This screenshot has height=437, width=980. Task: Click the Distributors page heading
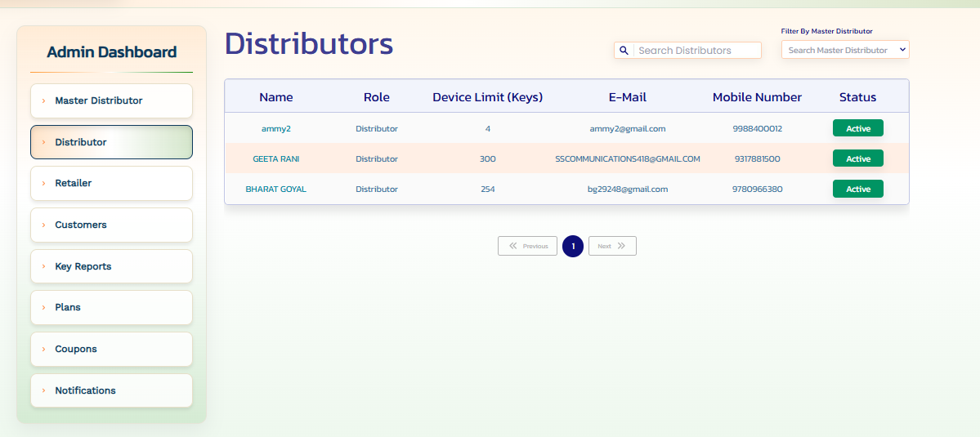[x=310, y=44]
